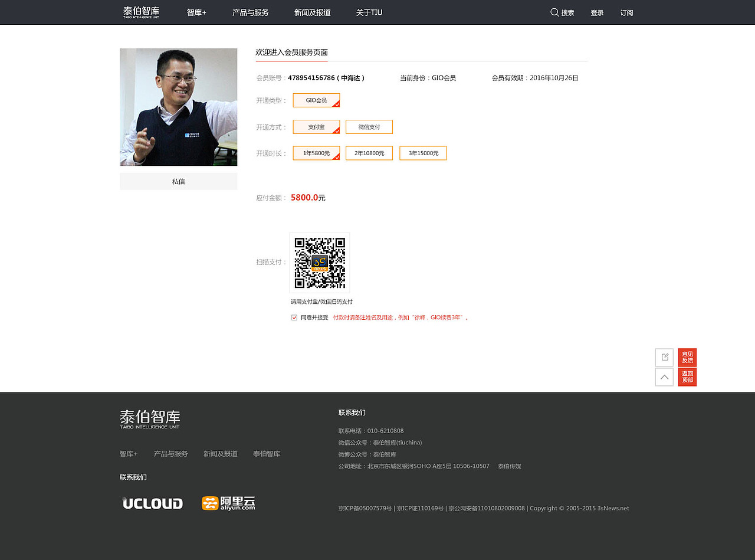Click 请用支付宝/微信扫码支付 caption

click(321, 302)
